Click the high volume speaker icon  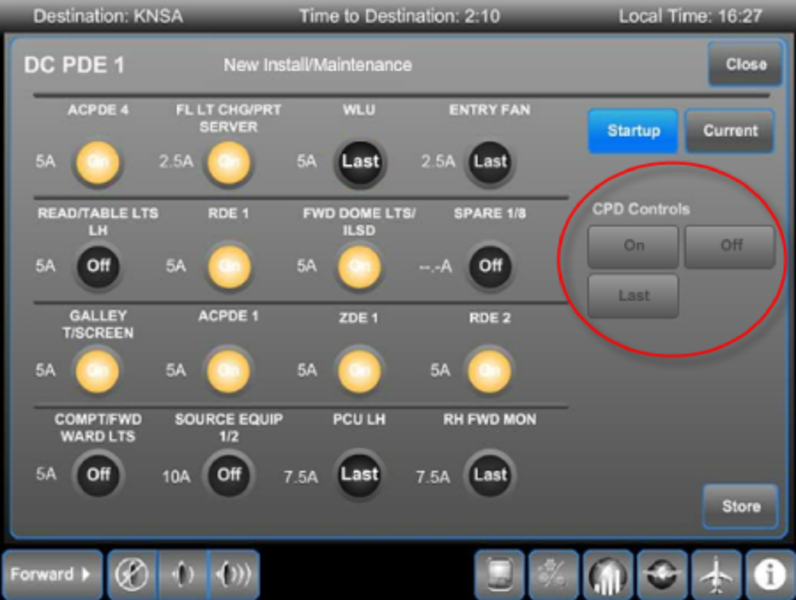(x=234, y=574)
